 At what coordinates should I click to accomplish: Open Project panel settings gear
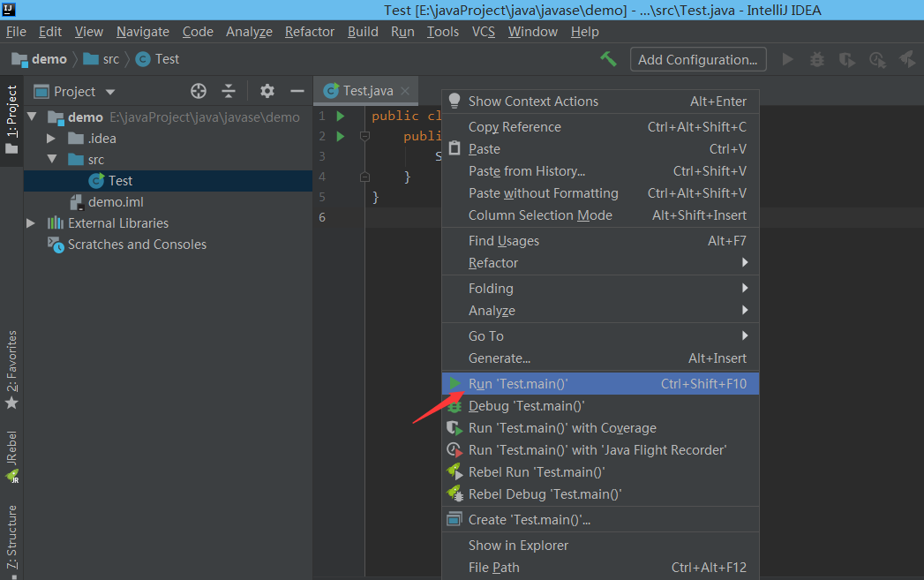point(267,91)
